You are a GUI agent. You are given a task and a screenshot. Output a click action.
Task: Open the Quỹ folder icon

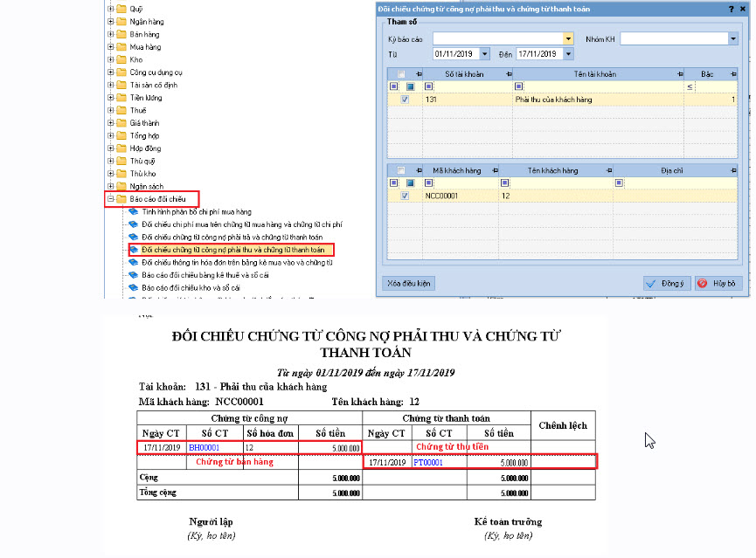tap(121, 9)
